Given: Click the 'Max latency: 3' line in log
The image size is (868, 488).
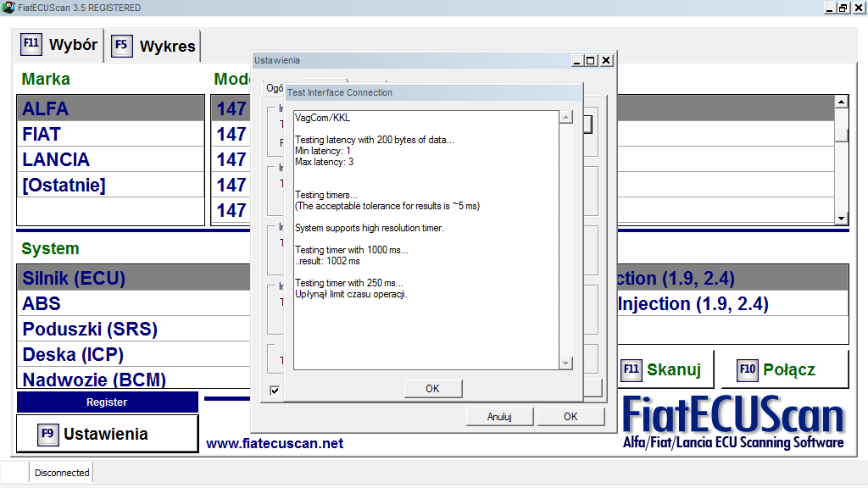Looking at the screenshot, I should click(x=324, y=162).
